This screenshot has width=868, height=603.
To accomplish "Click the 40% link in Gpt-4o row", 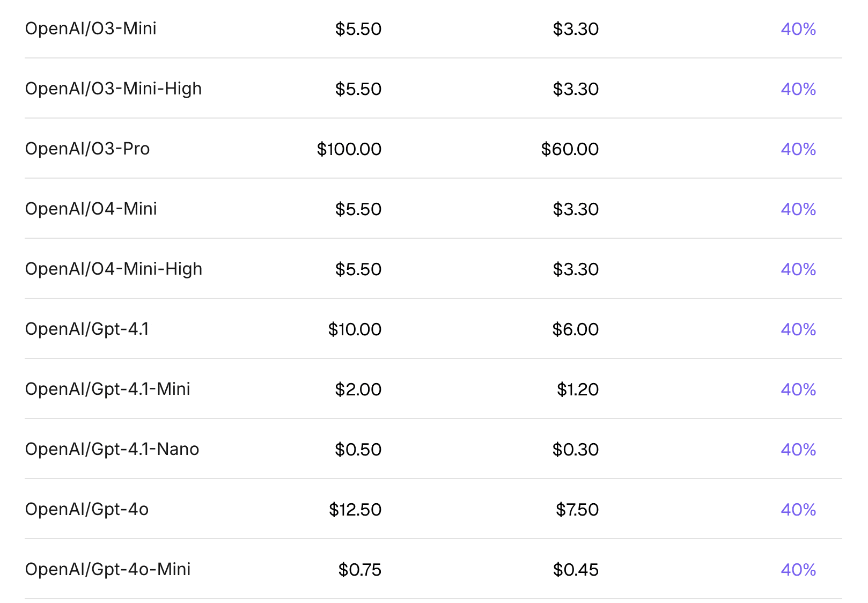I will (x=798, y=510).
